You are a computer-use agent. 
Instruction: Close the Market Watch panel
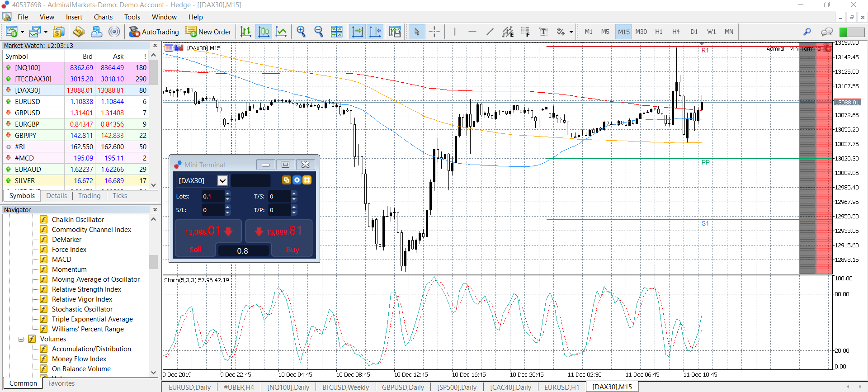155,46
